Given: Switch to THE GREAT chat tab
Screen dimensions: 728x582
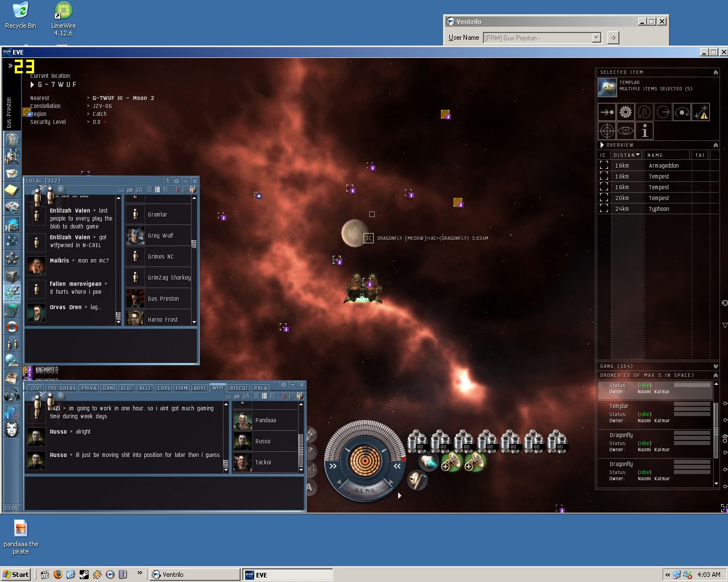Looking at the screenshot, I should [x=61, y=388].
